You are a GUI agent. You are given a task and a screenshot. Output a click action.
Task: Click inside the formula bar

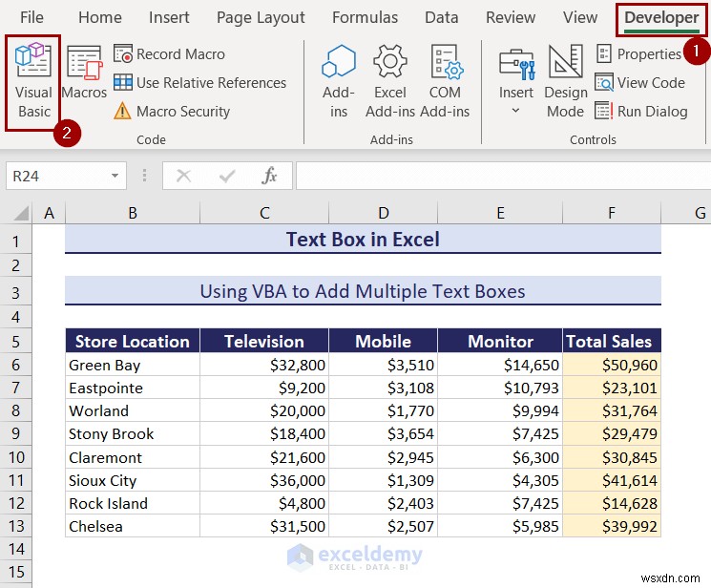coord(503,176)
